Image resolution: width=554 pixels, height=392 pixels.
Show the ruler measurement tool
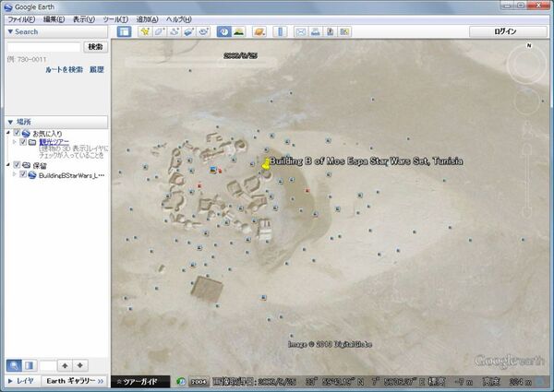[x=280, y=31]
